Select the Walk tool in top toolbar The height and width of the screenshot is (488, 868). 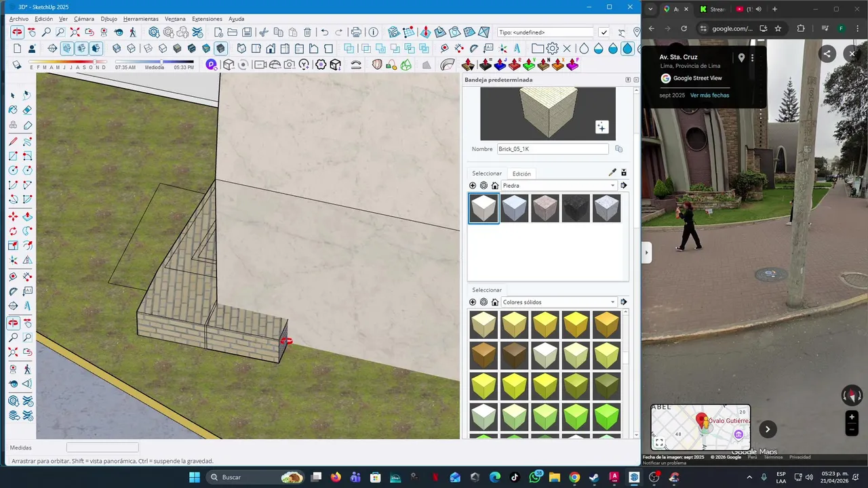tap(133, 32)
